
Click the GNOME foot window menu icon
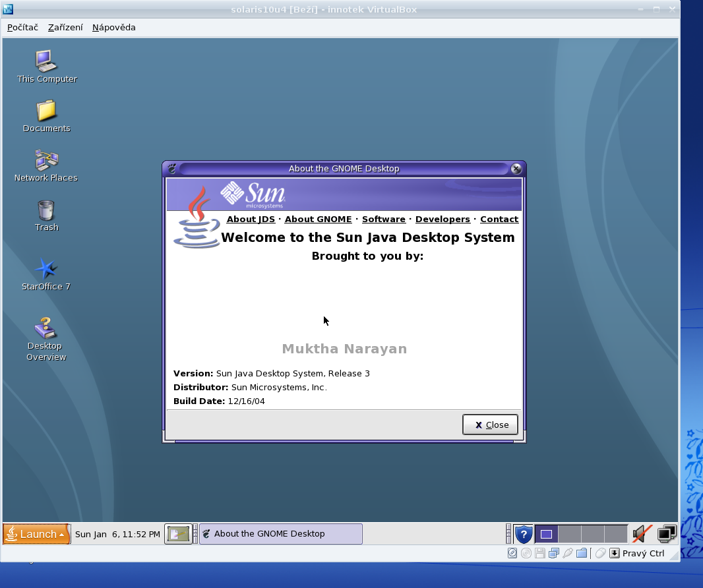[x=172, y=169]
